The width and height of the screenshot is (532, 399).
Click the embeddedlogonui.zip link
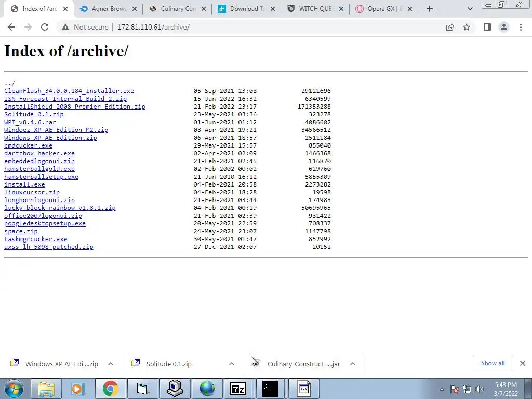[x=39, y=161]
